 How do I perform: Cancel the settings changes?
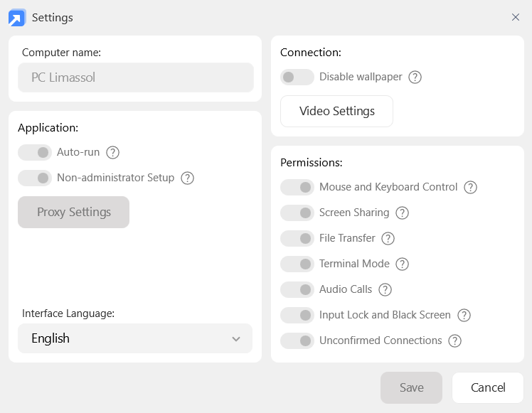point(488,387)
